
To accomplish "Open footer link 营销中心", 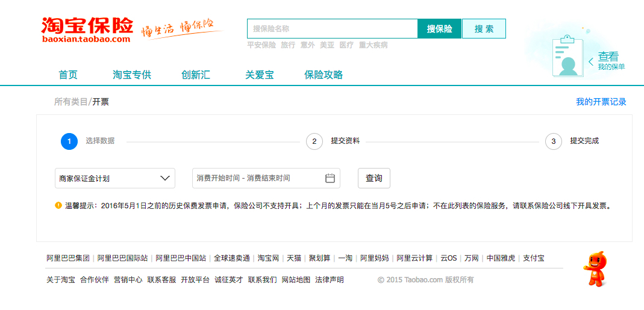I will pyautogui.click(x=128, y=280).
